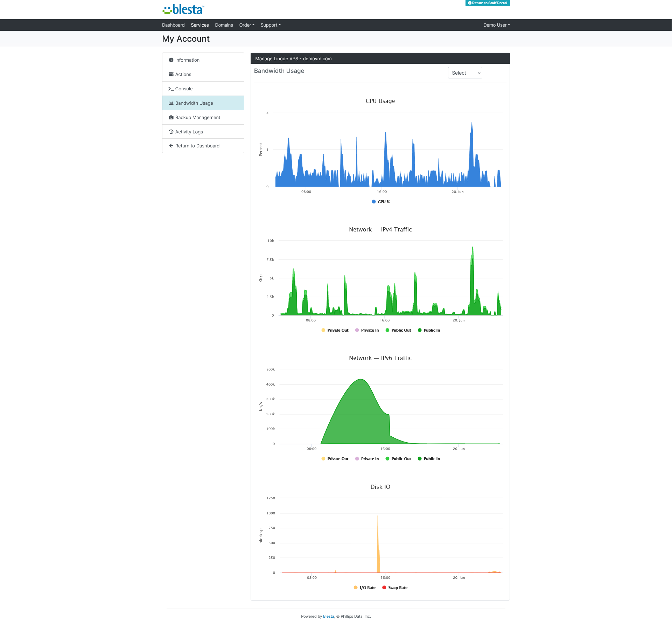Toggle IPv6 Public Out legend series
672x624 pixels.
coord(398,459)
